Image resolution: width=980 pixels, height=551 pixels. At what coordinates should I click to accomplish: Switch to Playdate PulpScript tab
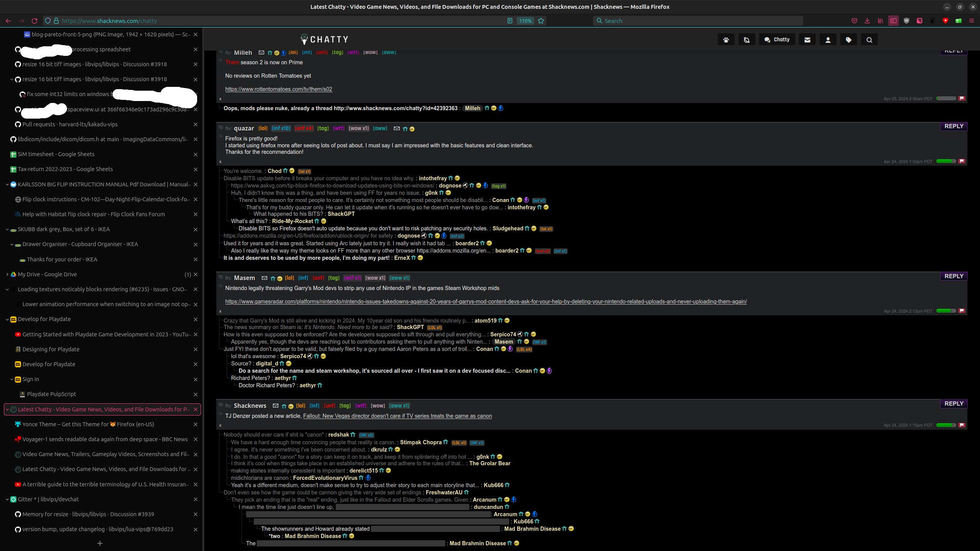100,394
